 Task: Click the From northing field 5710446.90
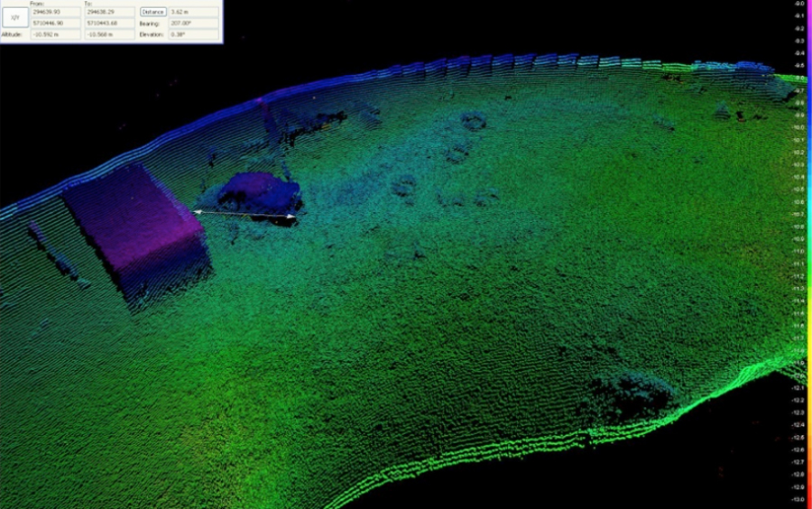coord(53,23)
